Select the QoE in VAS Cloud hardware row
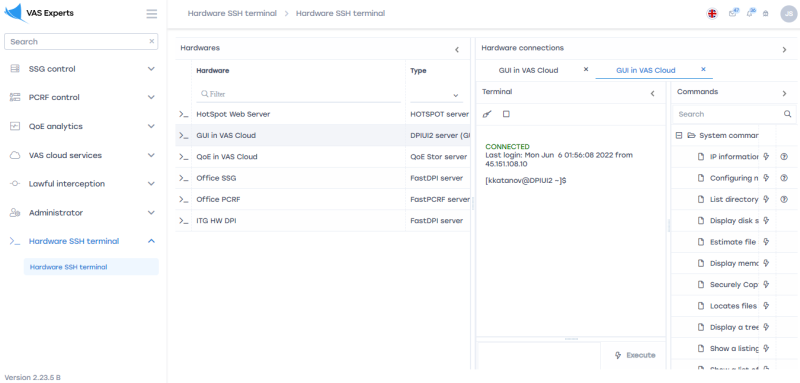Image resolution: width=800 pixels, height=383 pixels. click(322, 157)
